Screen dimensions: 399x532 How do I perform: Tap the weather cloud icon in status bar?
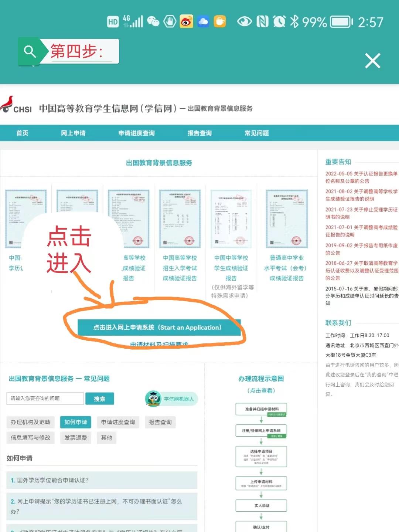pyautogui.click(x=203, y=22)
